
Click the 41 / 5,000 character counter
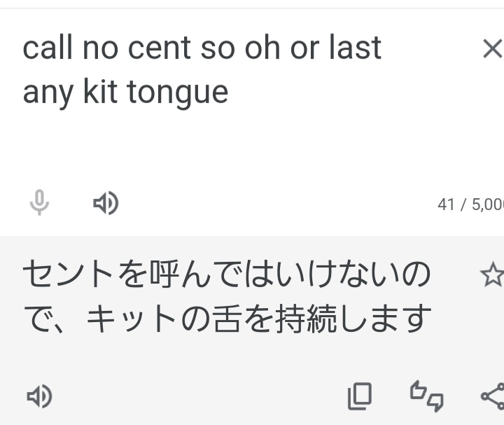(470, 204)
